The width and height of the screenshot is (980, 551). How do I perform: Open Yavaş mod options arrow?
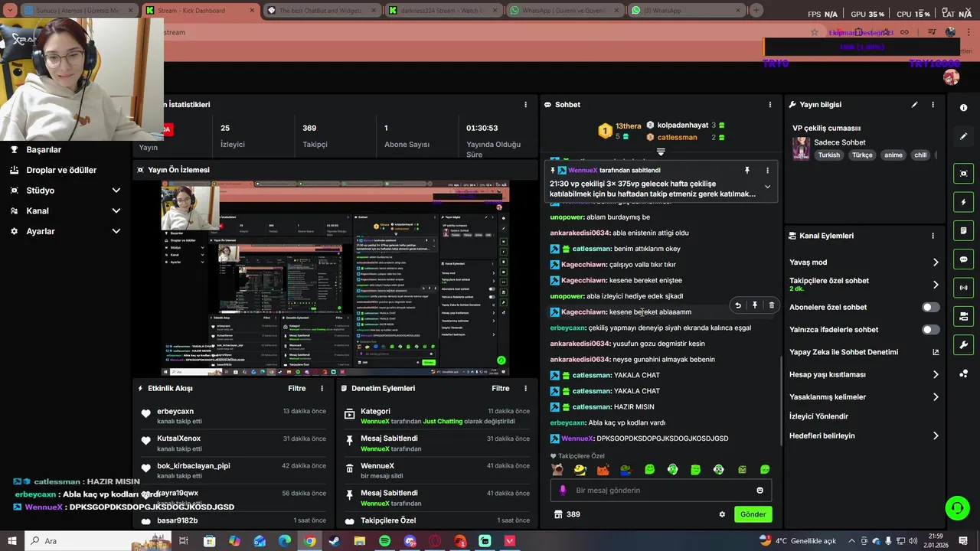pos(935,262)
